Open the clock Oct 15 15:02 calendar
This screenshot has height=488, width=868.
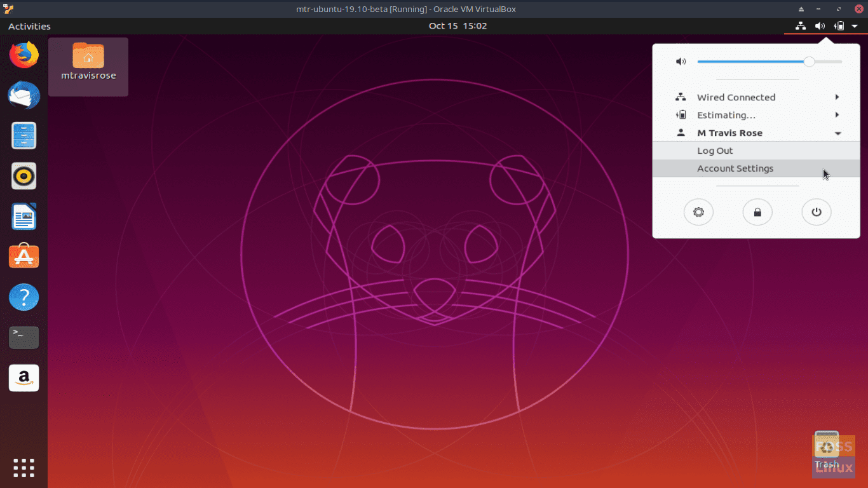pos(458,26)
